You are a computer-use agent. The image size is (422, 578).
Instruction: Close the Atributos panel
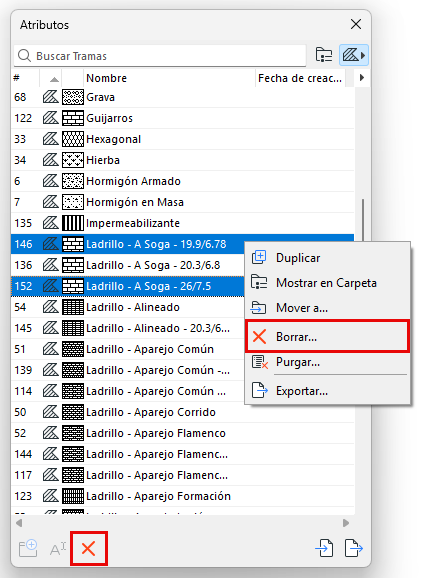(356, 24)
